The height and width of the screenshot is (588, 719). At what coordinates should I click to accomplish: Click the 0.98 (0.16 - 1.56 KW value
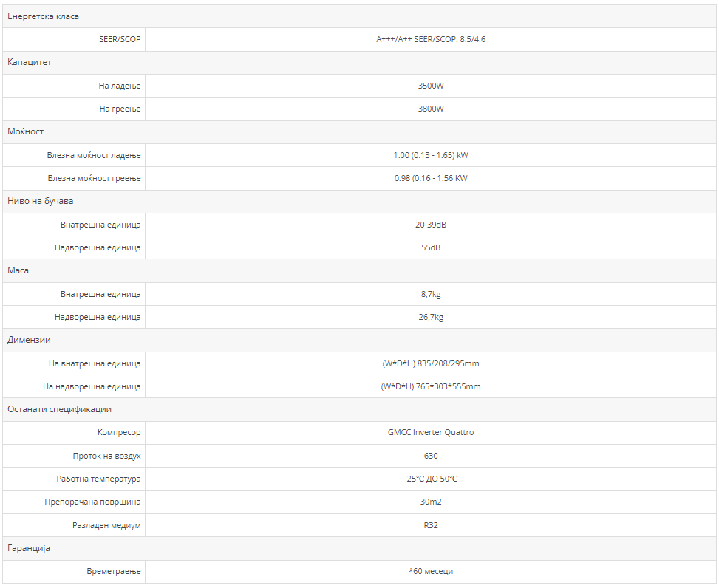[431, 178]
